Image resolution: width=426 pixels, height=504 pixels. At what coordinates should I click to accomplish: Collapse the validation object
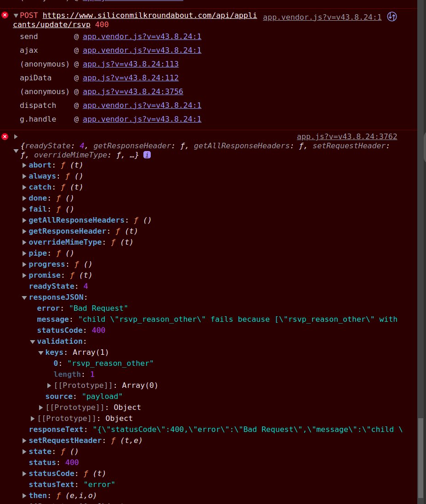click(33, 342)
